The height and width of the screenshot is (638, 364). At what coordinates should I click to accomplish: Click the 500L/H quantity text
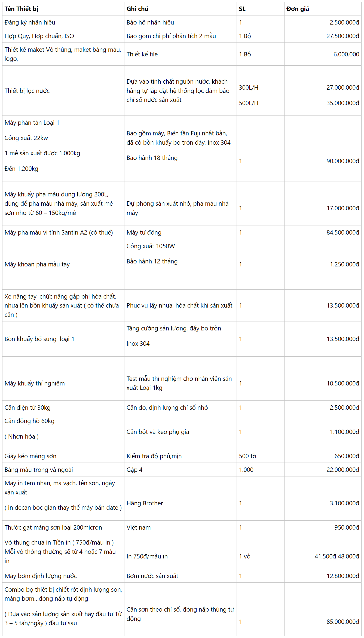[x=248, y=103]
